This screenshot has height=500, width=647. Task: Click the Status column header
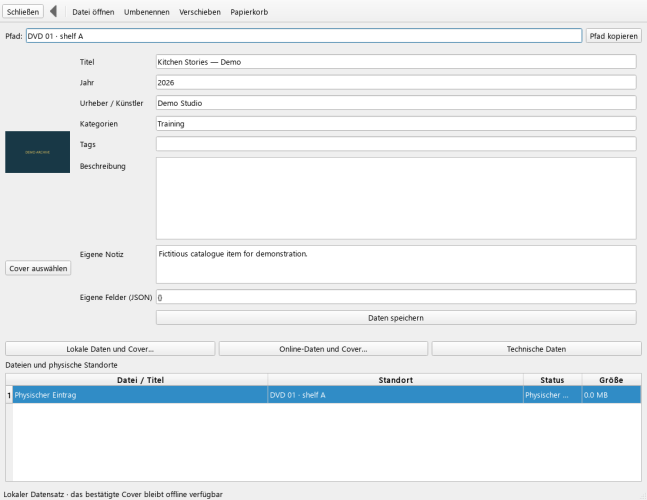tap(553, 380)
